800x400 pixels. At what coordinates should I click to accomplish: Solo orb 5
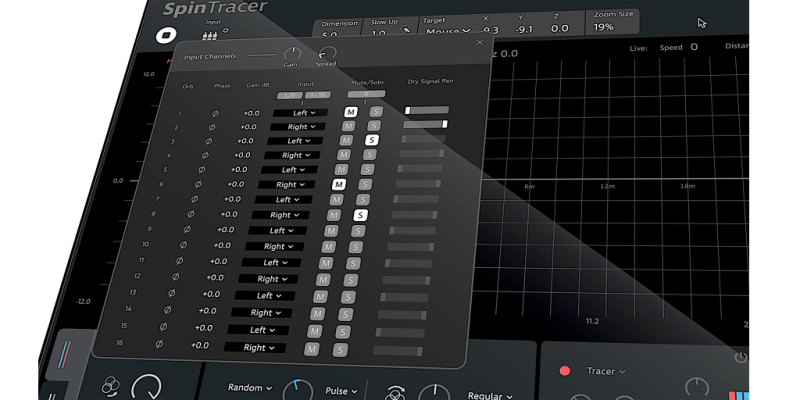367,169
